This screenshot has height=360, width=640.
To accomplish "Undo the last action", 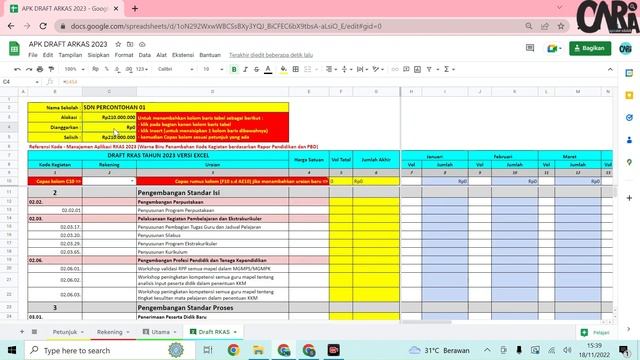I will click(x=17, y=69).
